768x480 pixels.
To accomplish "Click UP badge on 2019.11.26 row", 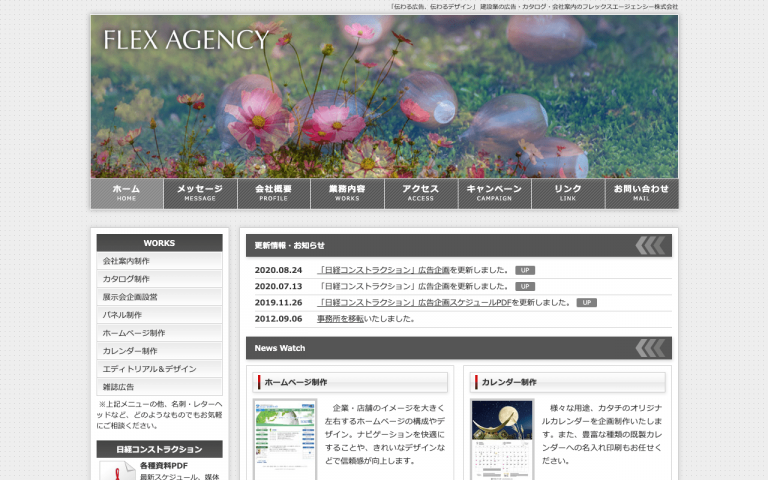I will (x=587, y=303).
